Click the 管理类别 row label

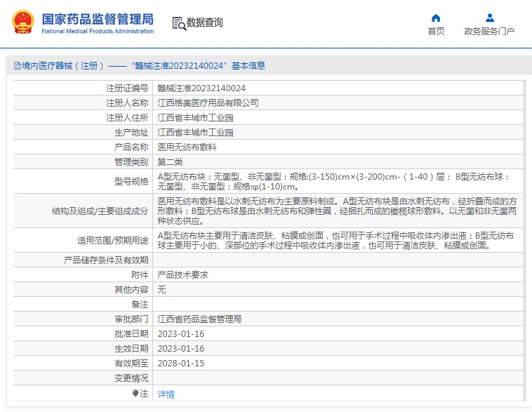(x=131, y=162)
